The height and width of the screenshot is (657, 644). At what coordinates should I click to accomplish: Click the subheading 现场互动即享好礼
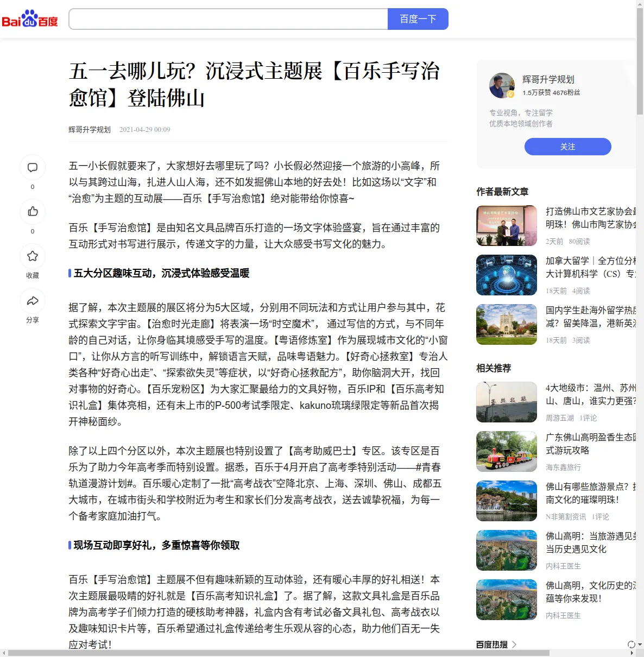coord(157,545)
